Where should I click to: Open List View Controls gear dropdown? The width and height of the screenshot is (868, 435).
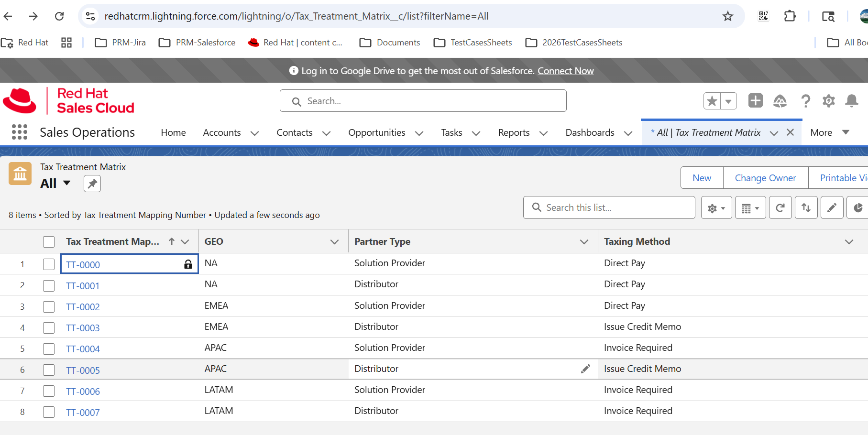point(716,207)
